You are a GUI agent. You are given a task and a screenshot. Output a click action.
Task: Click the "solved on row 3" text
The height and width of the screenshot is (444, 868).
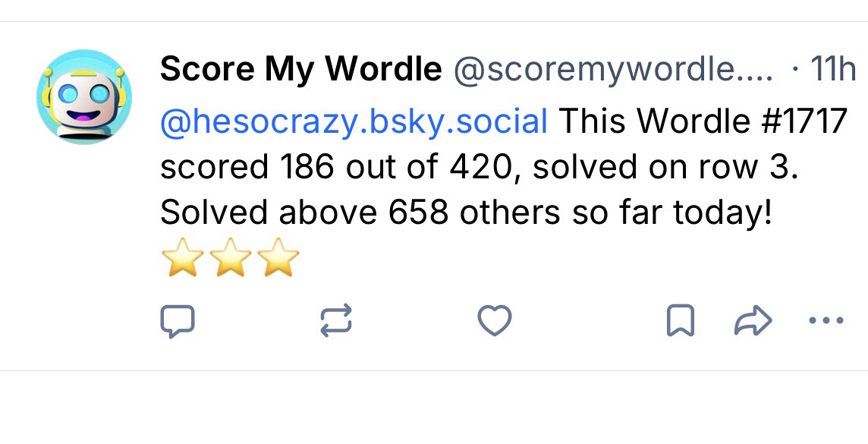[x=664, y=167]
